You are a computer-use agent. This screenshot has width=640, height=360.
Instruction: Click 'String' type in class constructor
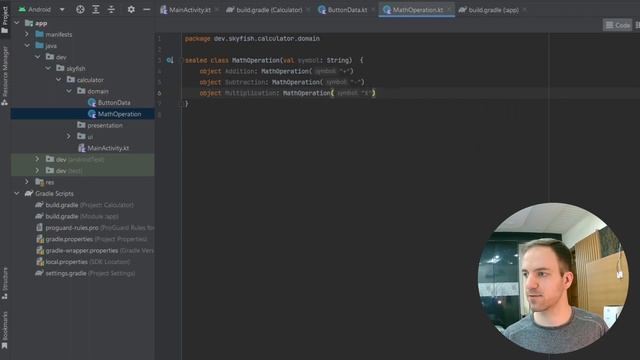[x=339, y=60]
